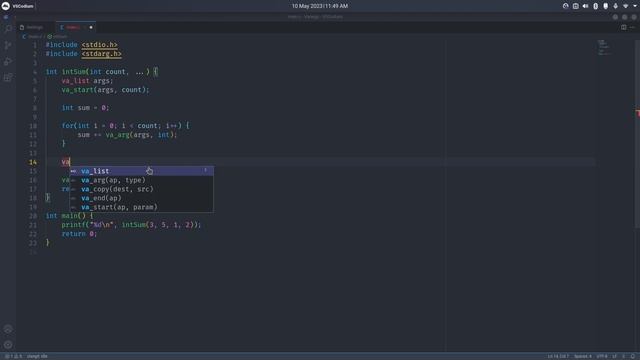Click 'va_list args;' on line 5
Screen dimensions: 640x360
[x=87, y=81]
